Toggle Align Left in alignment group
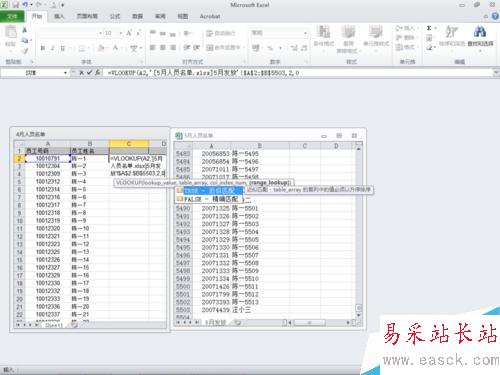The height and width of the screenshot is (375, 500). [x=152, y=48]
